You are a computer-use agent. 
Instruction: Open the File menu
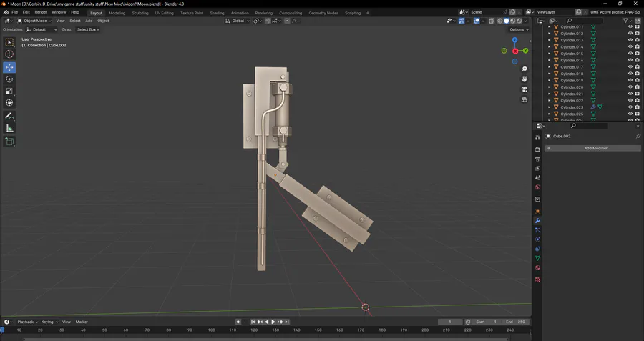pos(14,12)
